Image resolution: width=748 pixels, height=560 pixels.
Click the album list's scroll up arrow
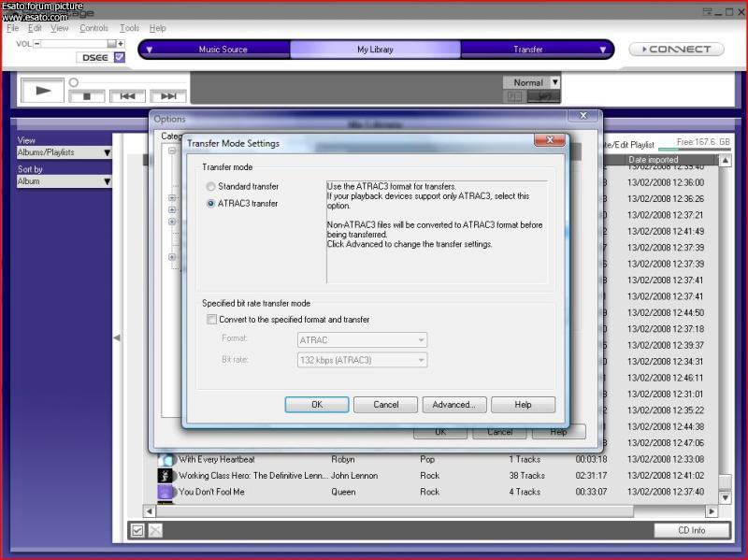pos(726,161)
